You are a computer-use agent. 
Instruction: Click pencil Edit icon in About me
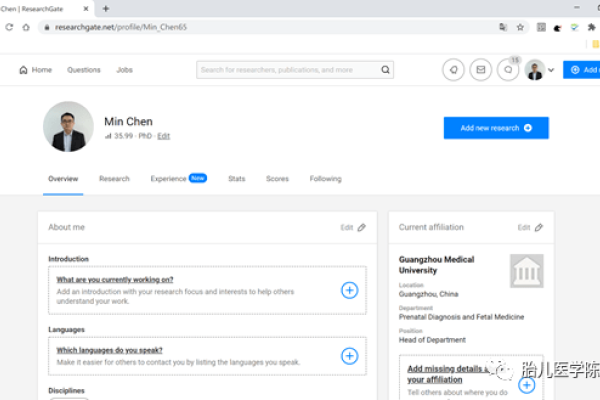click(362, 227)
